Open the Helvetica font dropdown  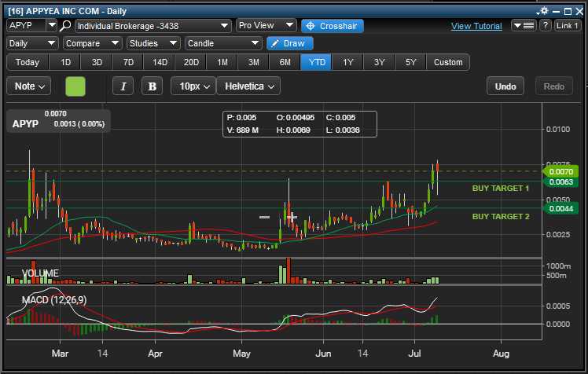click(248, 86)
